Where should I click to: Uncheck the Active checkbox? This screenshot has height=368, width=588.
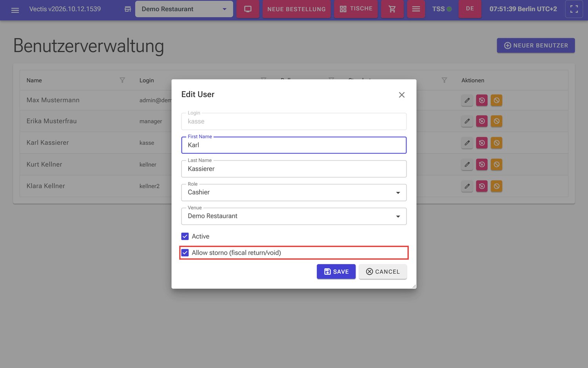185,236
